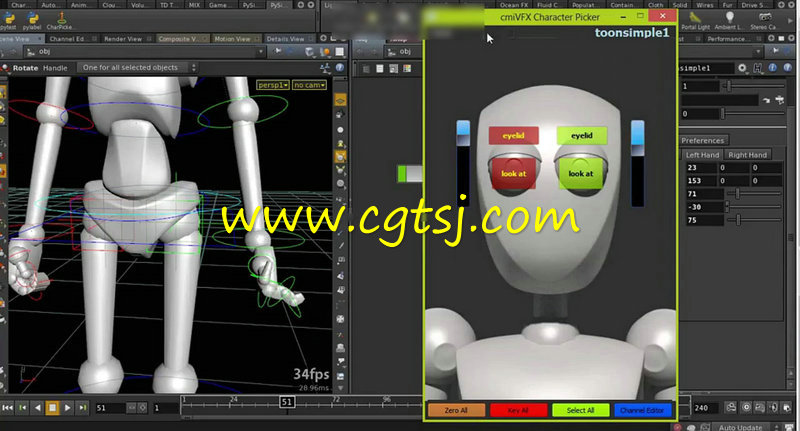This screenshot has height=431, width=800.
Task: Toggle the green right eyelid control
Action: [x=582, y=136]
